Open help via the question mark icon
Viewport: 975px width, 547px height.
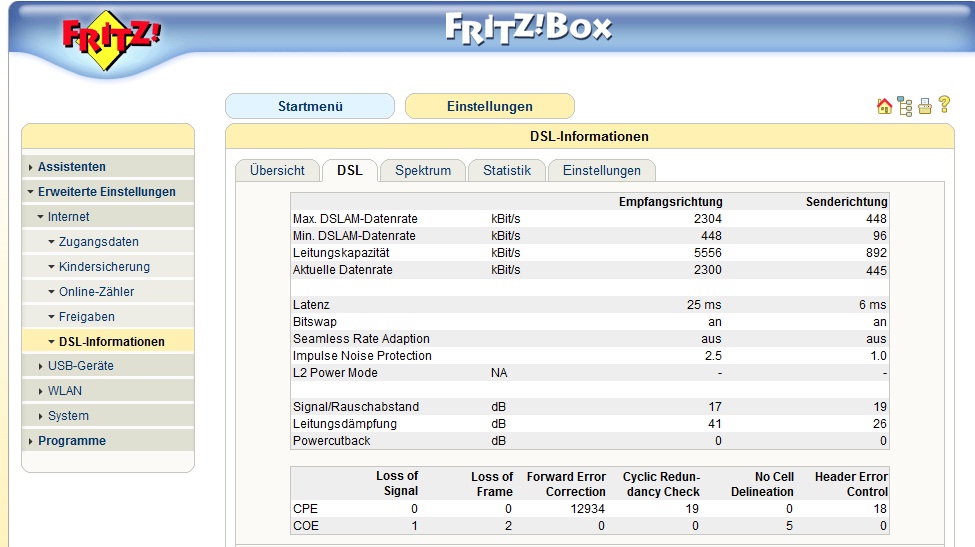[944, 104]
